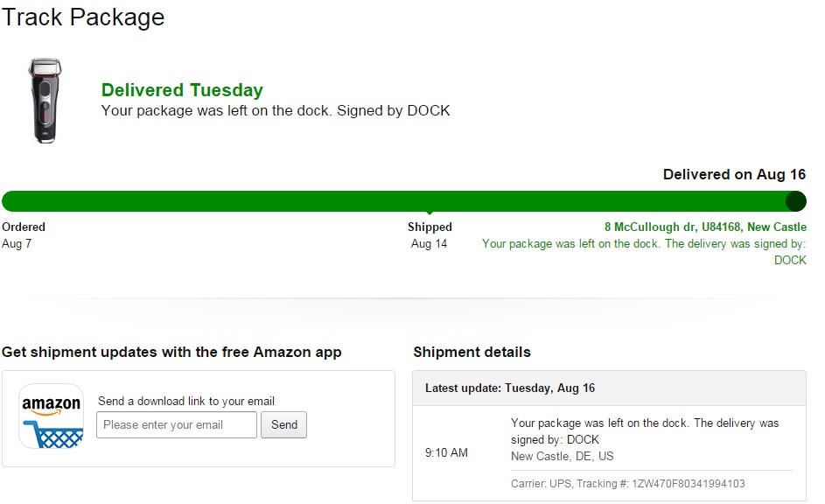Click the dark delivered endpoint dot on progress bar

coord(795,201)
